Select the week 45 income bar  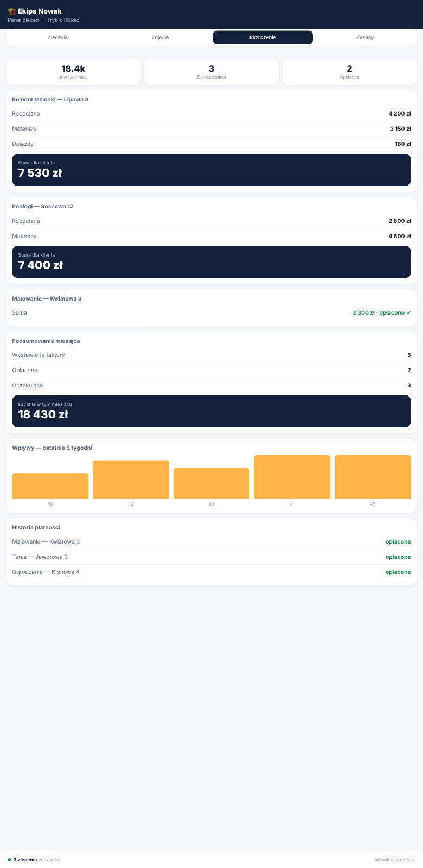pyautogui.click(x=373, y=477)
